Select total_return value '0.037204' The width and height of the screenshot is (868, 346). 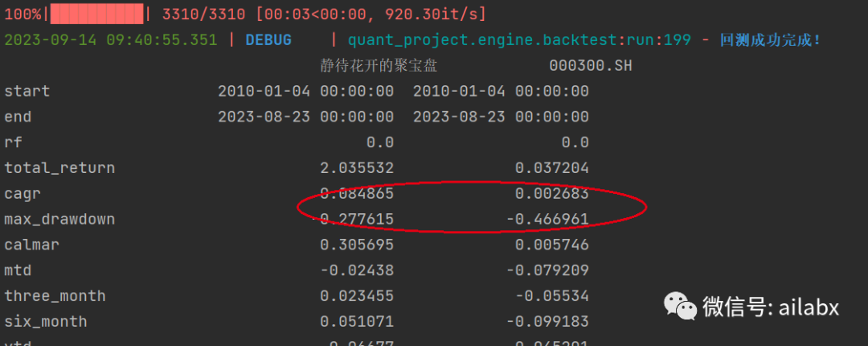tap(552, 168)
